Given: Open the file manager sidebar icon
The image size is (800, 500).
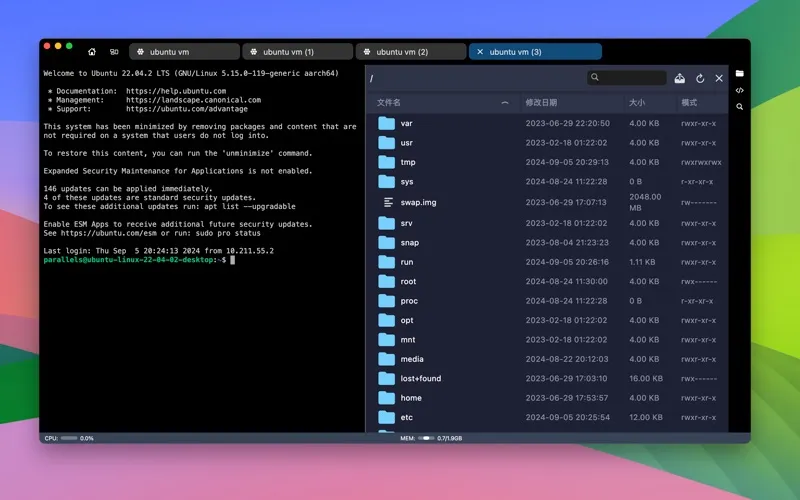Looking at the screenshot, I should point(739,73).
